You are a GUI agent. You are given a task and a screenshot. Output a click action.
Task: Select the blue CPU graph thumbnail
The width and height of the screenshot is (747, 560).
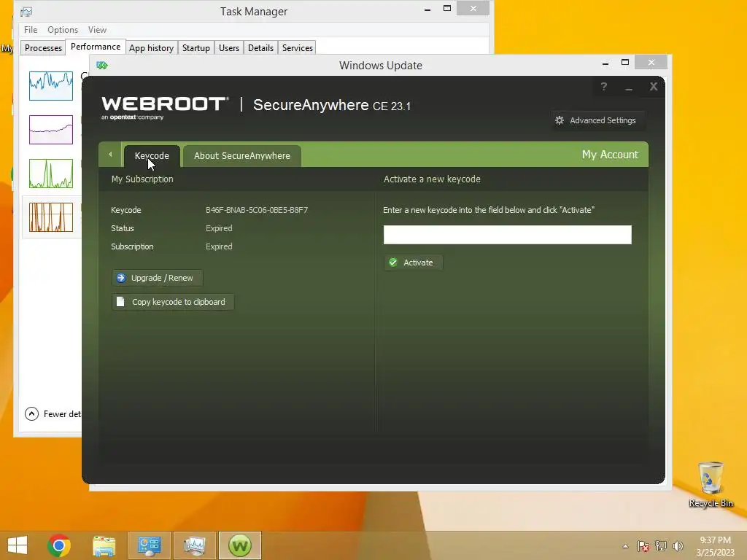tap(51, 86)
